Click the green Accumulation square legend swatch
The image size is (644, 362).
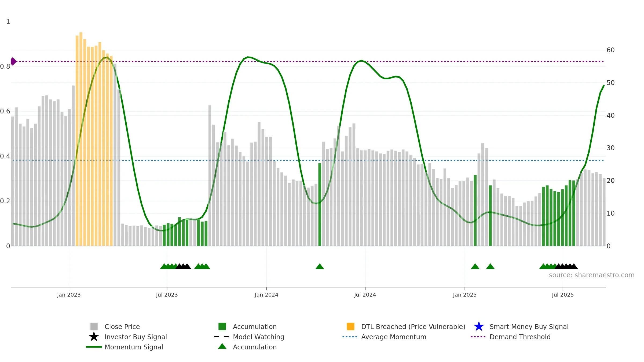pyautogui.click(x=222, y=327)
